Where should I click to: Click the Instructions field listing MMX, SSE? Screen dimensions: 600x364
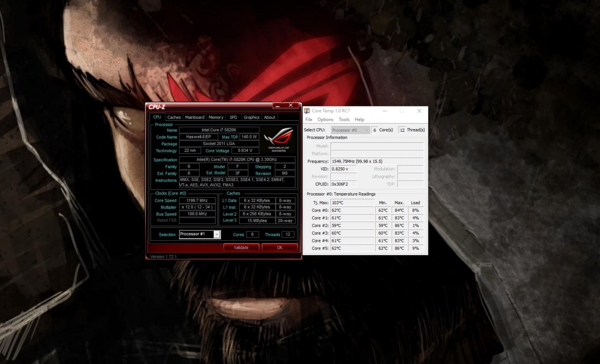[x=237, y=182]
